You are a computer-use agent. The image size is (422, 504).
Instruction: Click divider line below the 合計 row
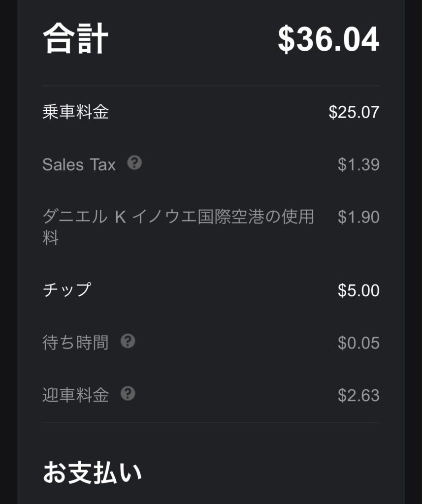211,86
